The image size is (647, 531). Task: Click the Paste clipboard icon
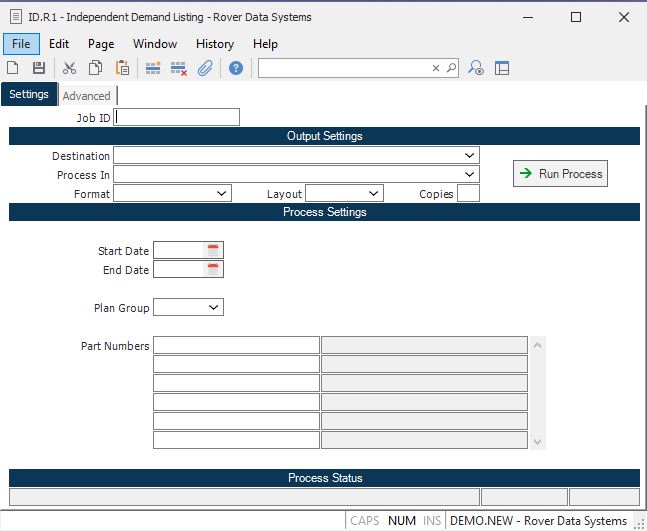pyautogui.click(x=122, y=68)
